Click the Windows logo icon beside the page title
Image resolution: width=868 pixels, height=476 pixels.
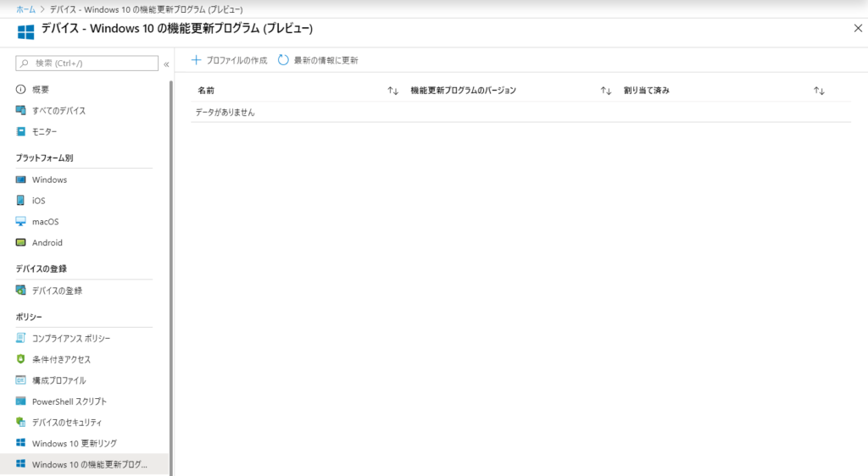coord(25,32)
